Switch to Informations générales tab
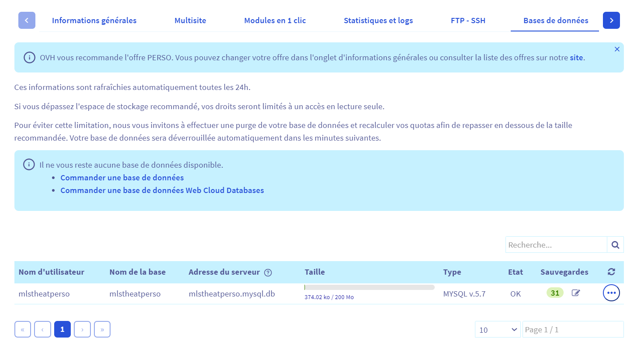The height and width of the screenshot is (355, 644). pos(94,21)
